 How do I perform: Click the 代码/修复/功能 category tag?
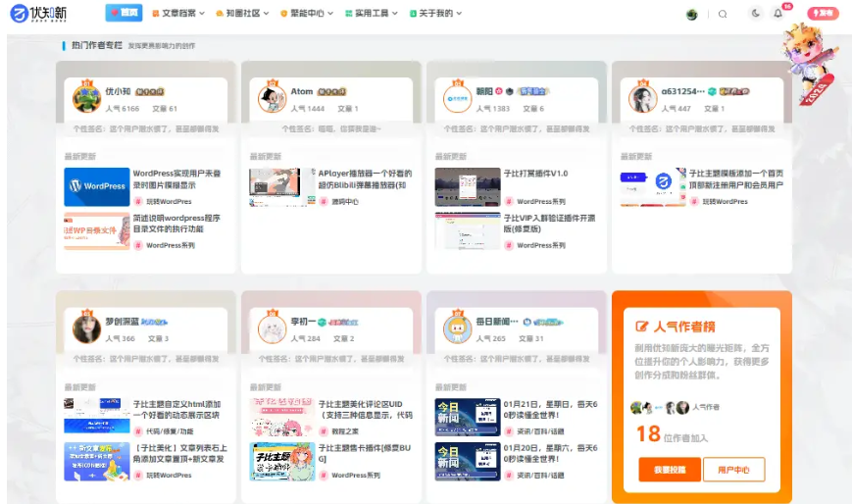[x=170, y=431]
